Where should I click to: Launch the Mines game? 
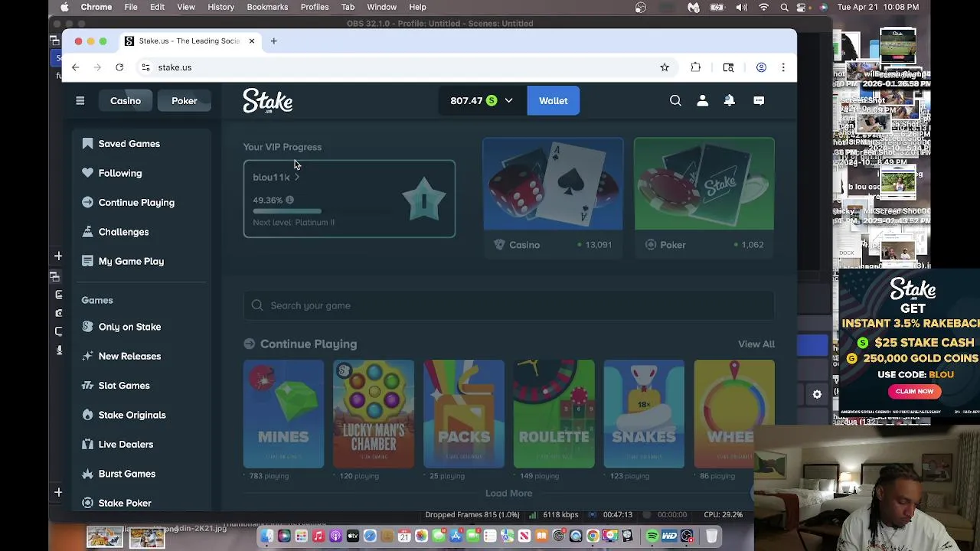283,414
